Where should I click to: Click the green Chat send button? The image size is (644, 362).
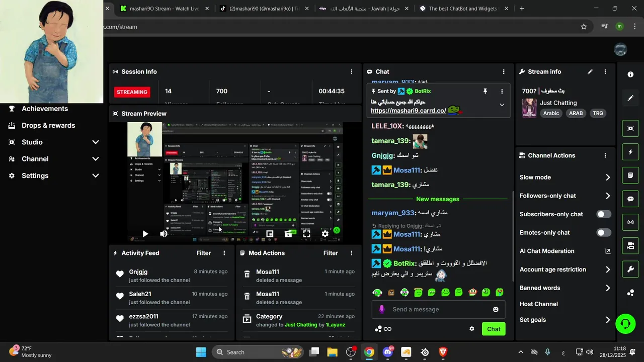tap(494, 329)
